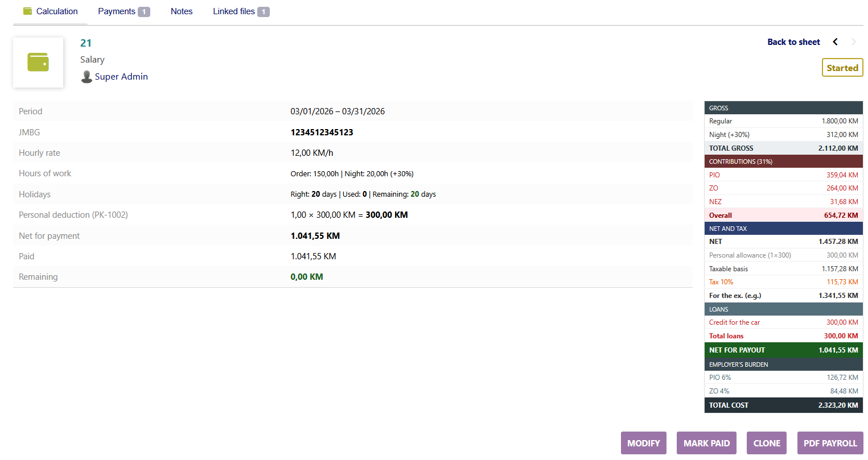Click the Taxable basis row

pyautogui.click(x=784, y=269)
